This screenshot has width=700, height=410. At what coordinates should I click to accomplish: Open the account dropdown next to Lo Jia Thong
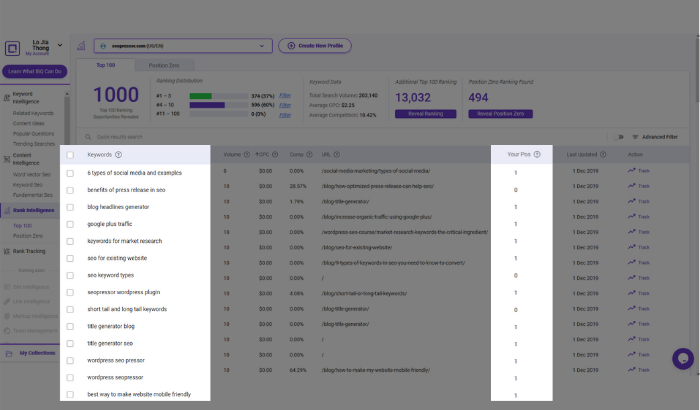(60, 45)
